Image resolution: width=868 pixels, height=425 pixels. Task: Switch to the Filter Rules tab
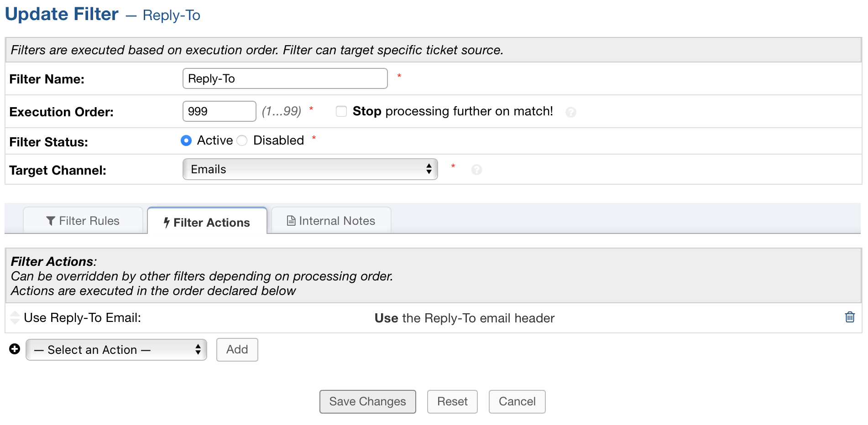pyautogui.click(x=83, y=221)
